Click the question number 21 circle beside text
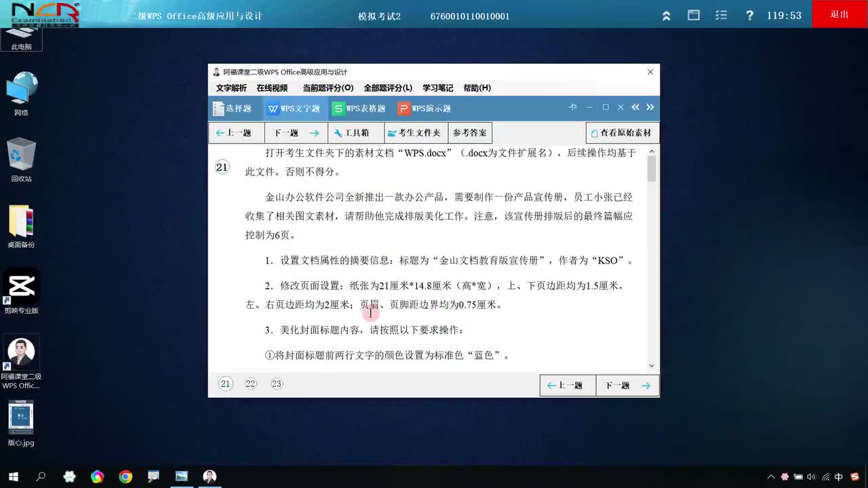Screen dimensions: 868x488 [x=222, y=167]
